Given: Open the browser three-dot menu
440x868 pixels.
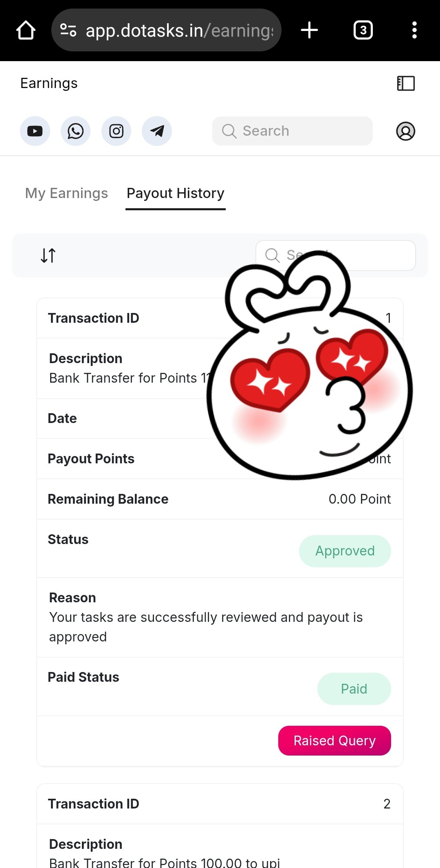Looking at the screenshot, I should (x=414, y=30).
